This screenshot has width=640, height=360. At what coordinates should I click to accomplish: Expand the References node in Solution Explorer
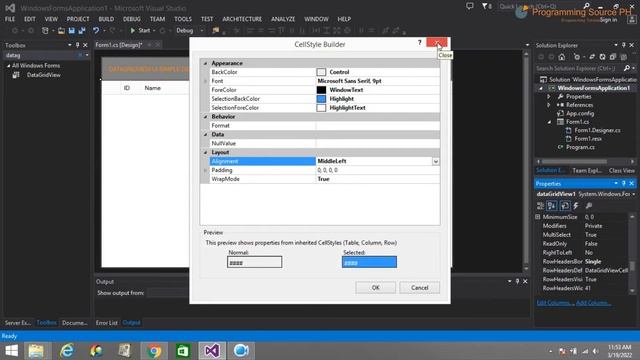549,105
